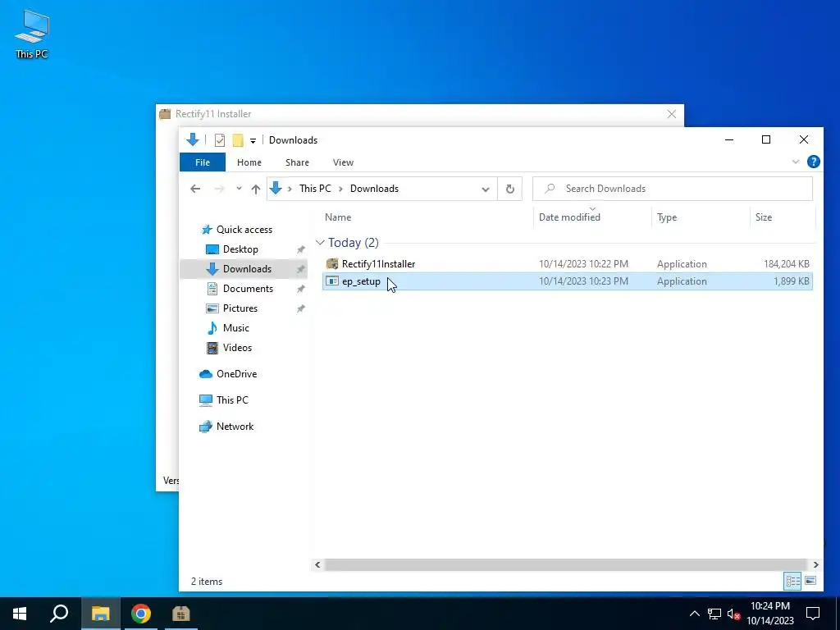Switch to the View ribbon tab

(343, 162)
